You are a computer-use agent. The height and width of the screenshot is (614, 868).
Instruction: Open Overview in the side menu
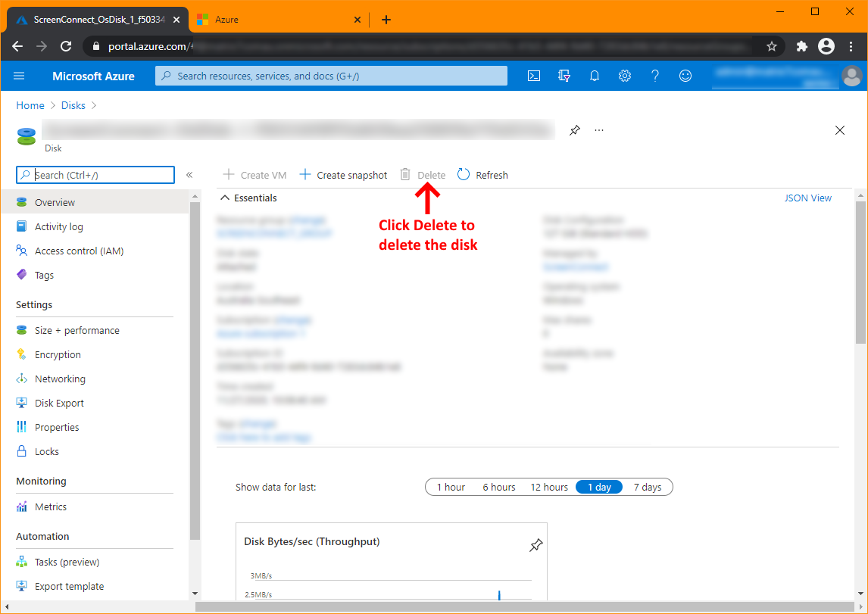[95, 202]
